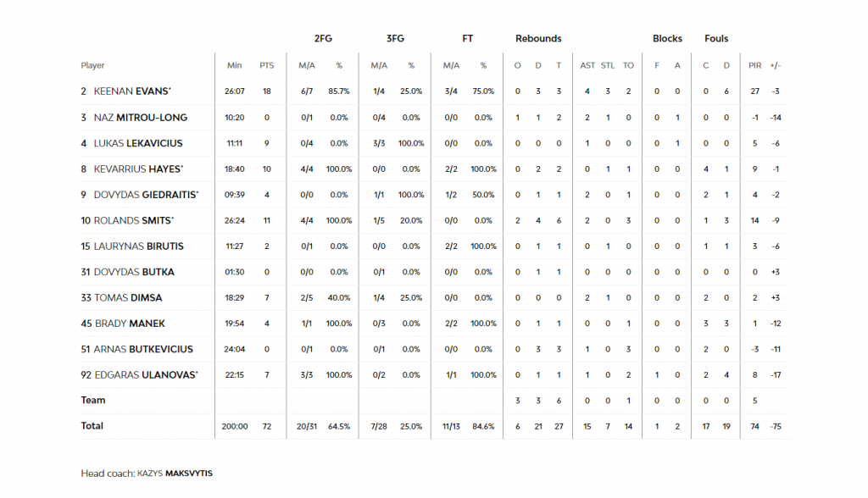
Task: Sort by the STL column header
Action: tap(609, 65)
